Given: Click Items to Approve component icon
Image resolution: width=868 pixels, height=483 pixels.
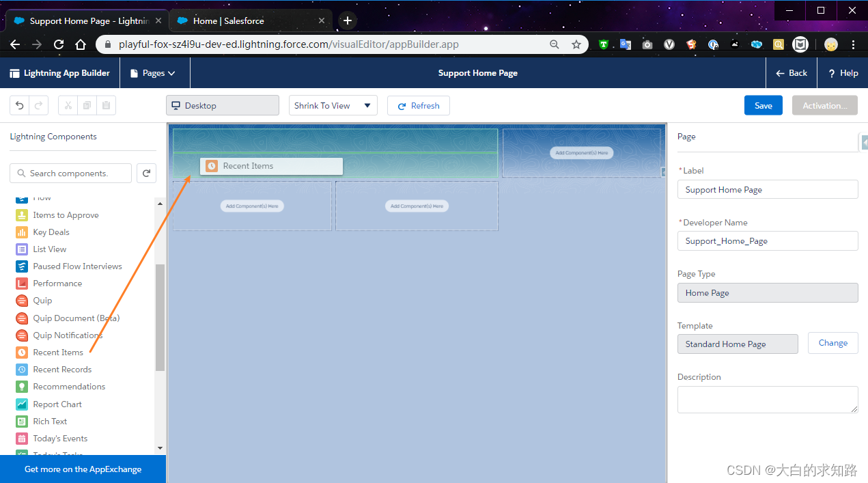Looking at the screenshot, I should click(x=21, y=215).
